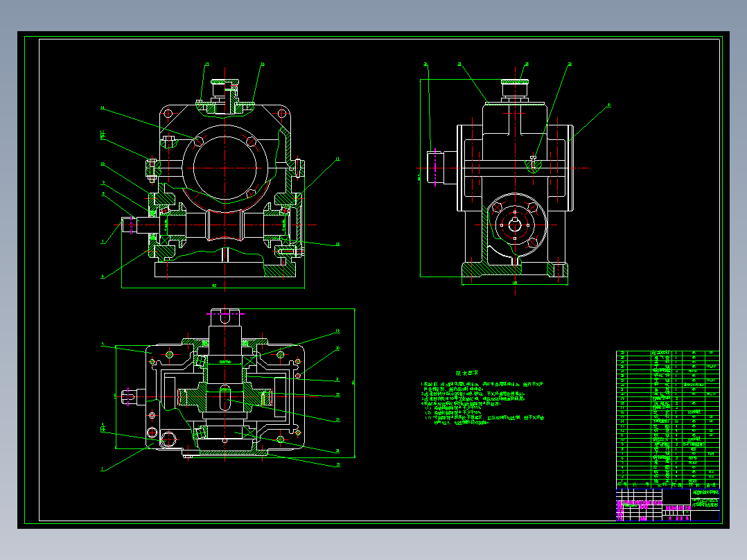The width and height of the screenshot is (747, 560).
Task: Click the breather cap atop the front view
Action: (225, 91)
